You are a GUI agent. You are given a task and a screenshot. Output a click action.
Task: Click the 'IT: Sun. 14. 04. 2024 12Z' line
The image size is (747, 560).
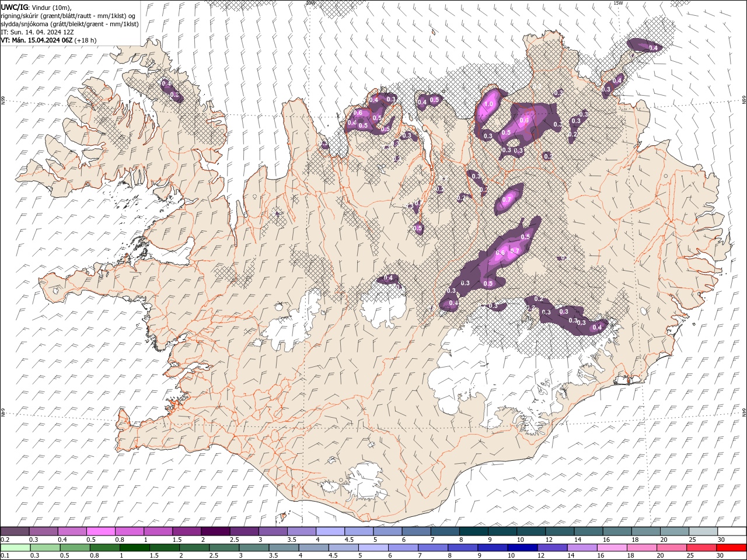37,32
